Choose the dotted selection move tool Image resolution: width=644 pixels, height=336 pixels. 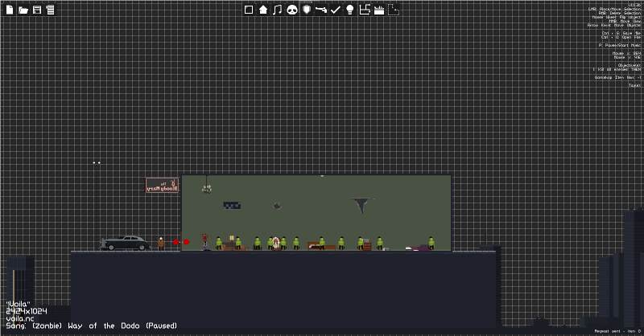tap(394, 10)
